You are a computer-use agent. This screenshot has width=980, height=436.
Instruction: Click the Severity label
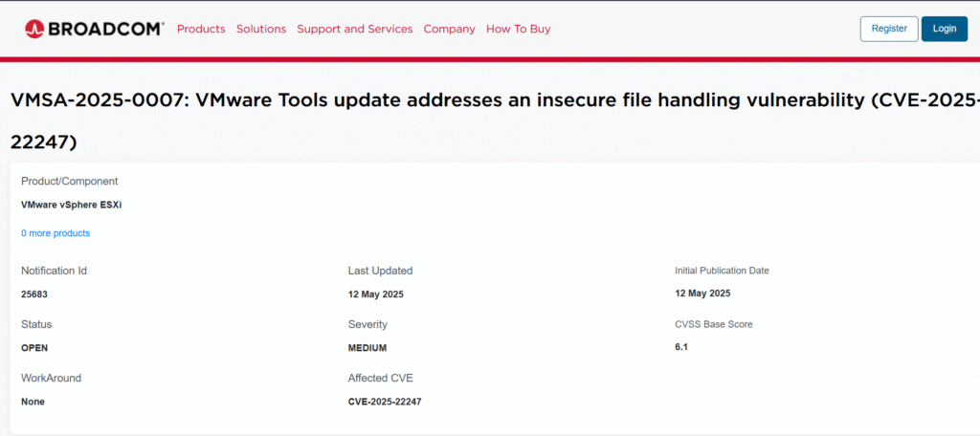click(x=367, y=325)
